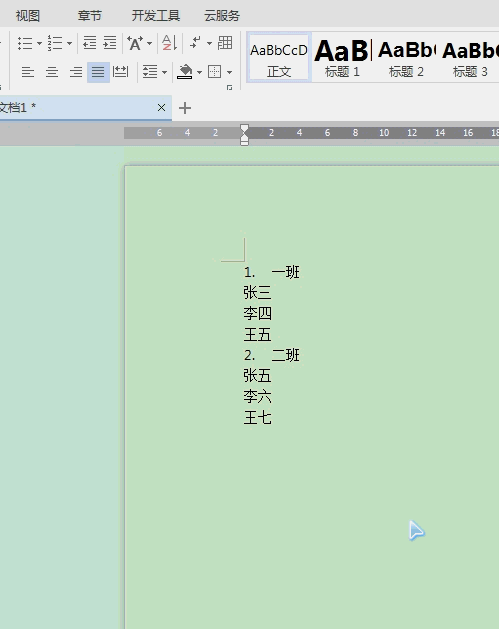Viewport: 499px width, 629px height.
Task: Open the bullet list style dropdown
Action: (x=39, y=43)
